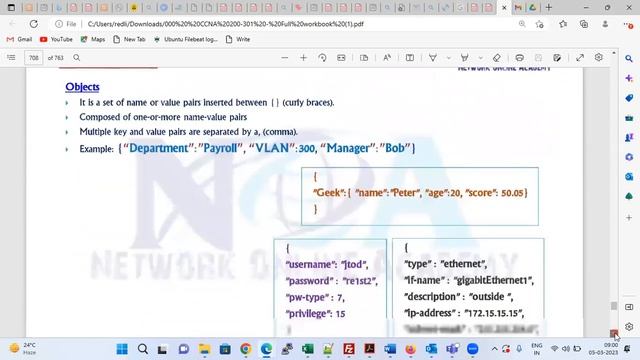Rotate the PDF page
Viewport: 640px width, 360px height.
pos(322,58)
